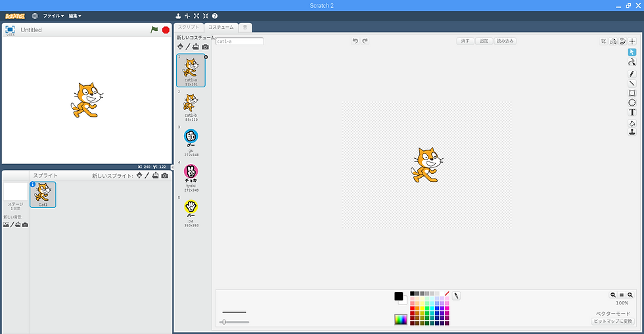
Task: Paint a new sprite
Action: click(147, 175)
